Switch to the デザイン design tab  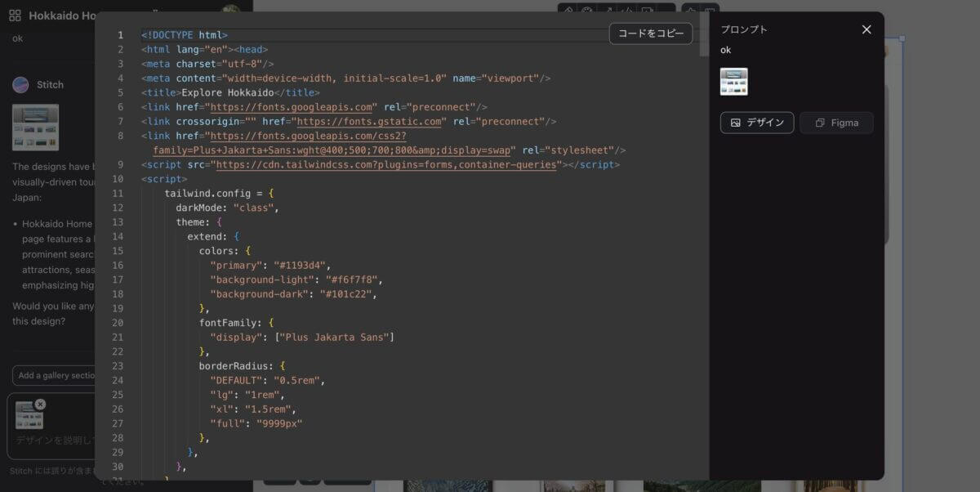756,123
